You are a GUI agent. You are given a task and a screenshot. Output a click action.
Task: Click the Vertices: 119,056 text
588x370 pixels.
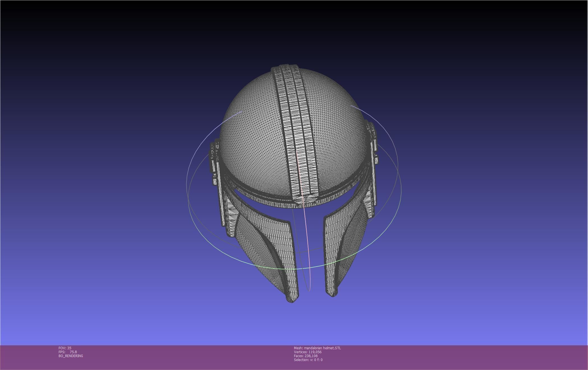point(307,352)
